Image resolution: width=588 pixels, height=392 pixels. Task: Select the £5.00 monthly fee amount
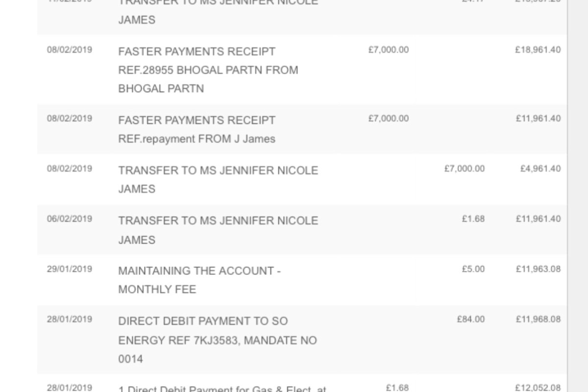473,269
